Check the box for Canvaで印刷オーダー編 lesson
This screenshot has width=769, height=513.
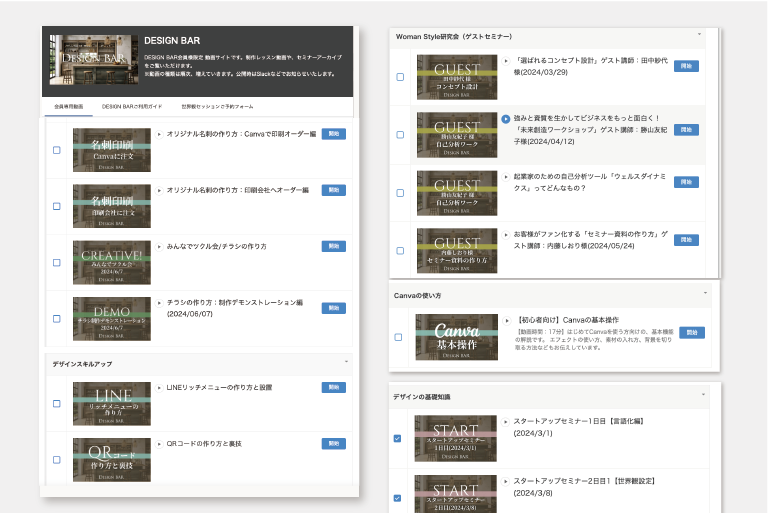click(57, 150)
